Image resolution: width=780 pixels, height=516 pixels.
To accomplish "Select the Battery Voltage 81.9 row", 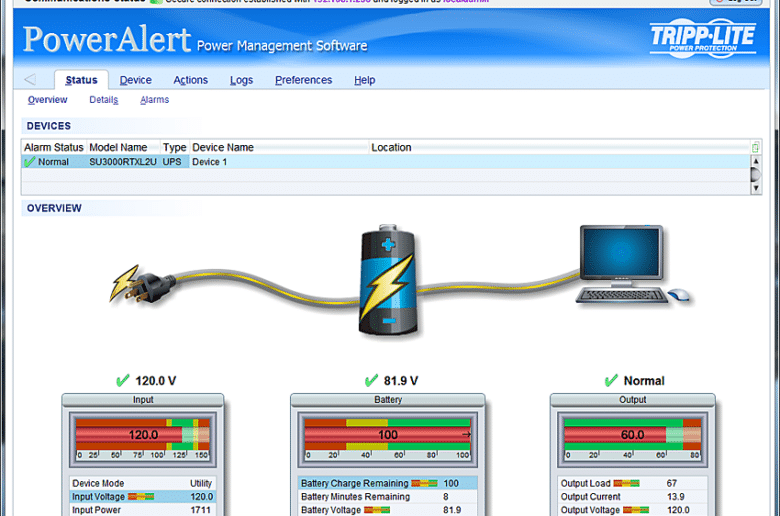I will pyautogui.click(x=388, y=510).
